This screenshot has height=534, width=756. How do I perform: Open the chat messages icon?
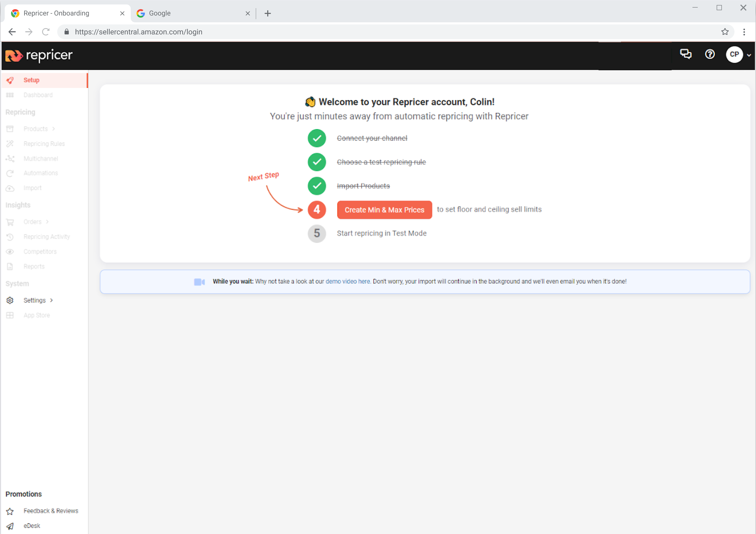tap(686, 54)
